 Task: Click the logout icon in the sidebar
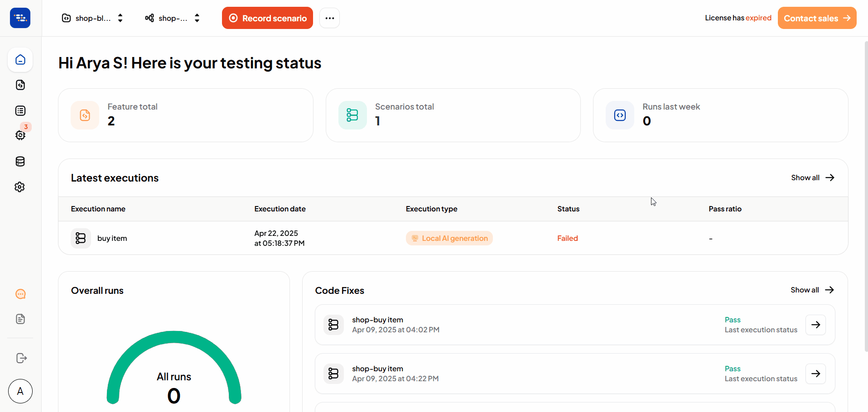click(21, 358)
